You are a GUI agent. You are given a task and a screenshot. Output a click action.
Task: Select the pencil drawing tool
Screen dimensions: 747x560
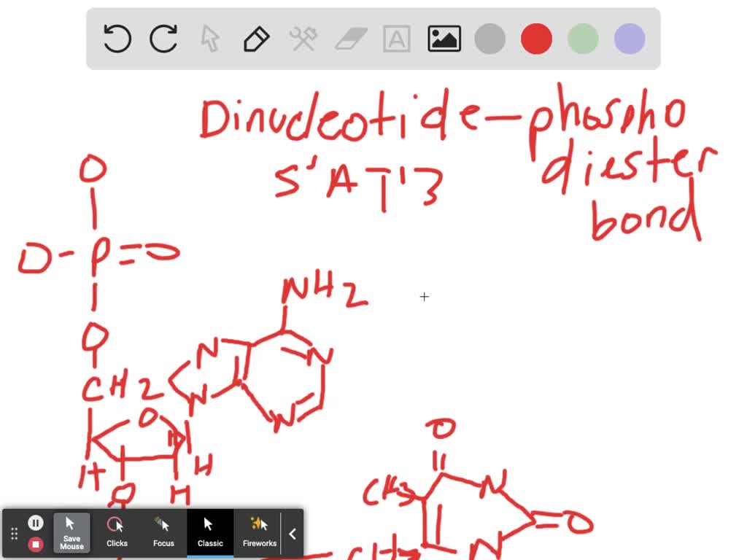[x=257, y=39]
